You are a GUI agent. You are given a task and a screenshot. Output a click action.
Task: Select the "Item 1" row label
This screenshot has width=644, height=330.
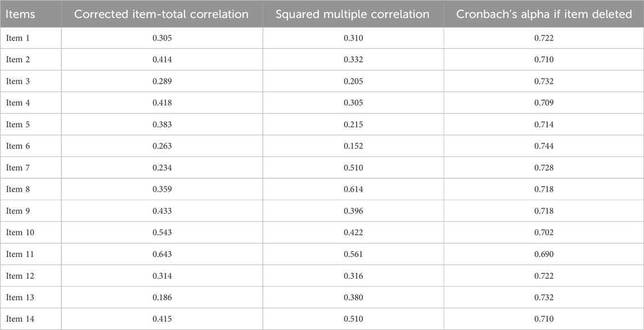point(17,38)
